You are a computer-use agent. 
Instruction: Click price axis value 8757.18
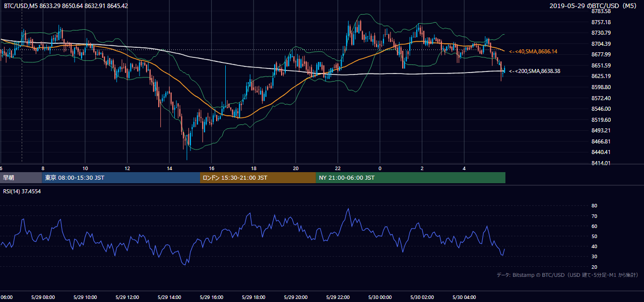601,22
